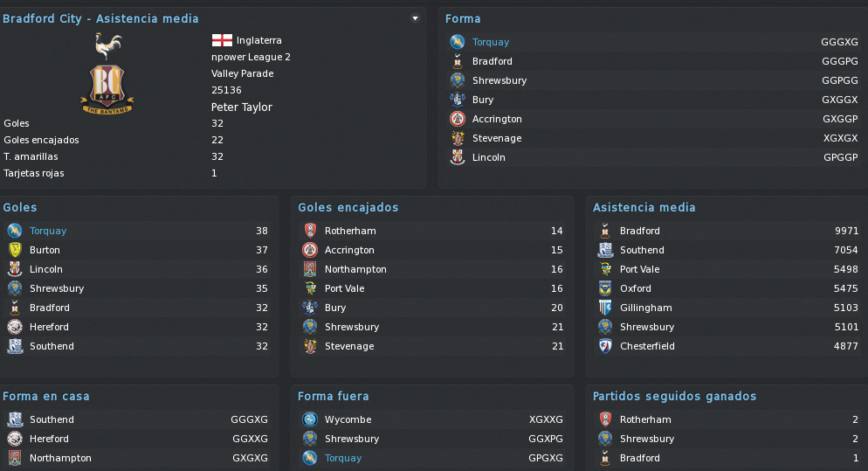Screen dimensions: 868x471
Task: Open Partidos seguidos ganados header
Action: (674, 396)
